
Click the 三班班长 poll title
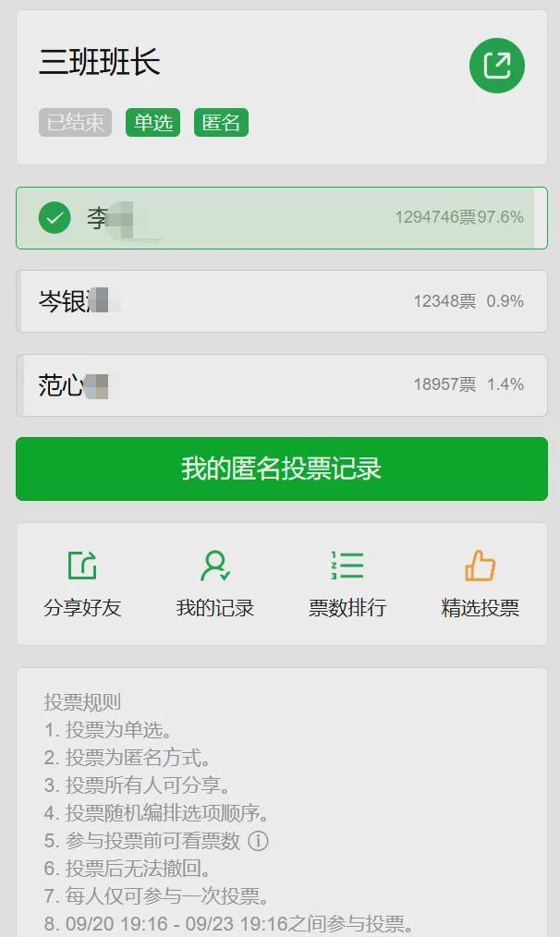click(x=100, y=62)
